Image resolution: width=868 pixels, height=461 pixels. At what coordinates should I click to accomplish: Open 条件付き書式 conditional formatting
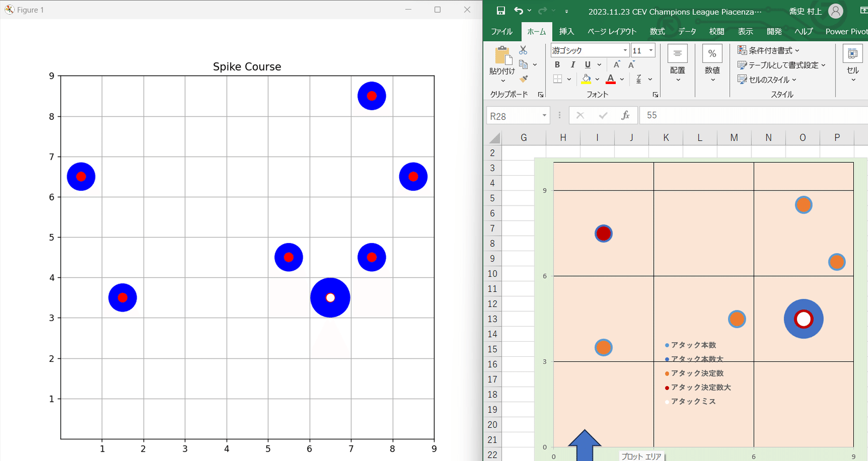pos(769,50)
